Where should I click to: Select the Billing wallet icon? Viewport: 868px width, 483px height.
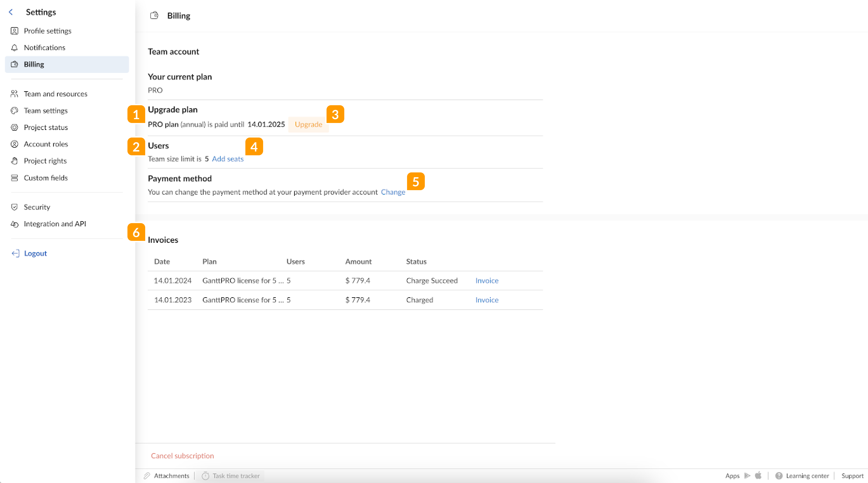coord(15,64)
